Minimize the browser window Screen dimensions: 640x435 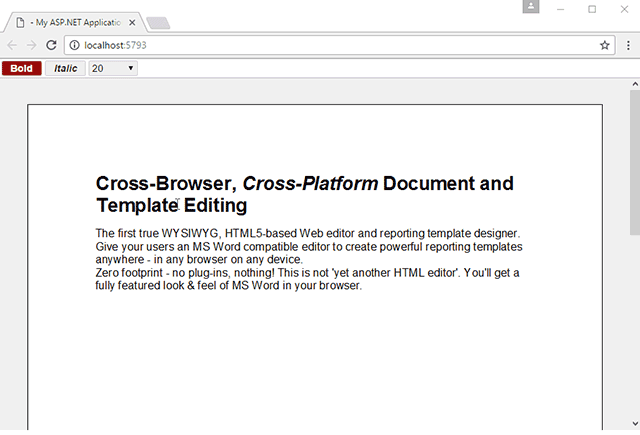point(560,9)
